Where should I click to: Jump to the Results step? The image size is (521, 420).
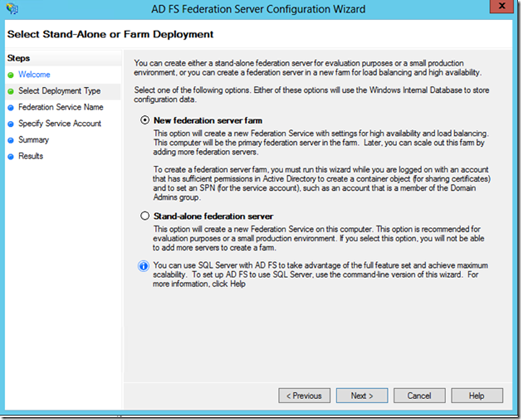click(30, 156)
